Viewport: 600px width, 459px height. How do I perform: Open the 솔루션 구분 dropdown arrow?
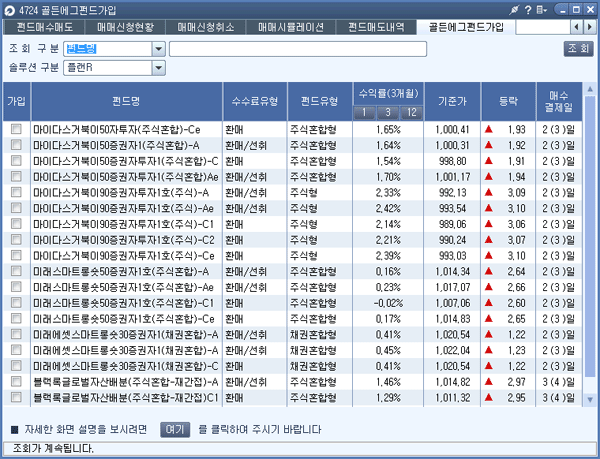coord(158,68)
